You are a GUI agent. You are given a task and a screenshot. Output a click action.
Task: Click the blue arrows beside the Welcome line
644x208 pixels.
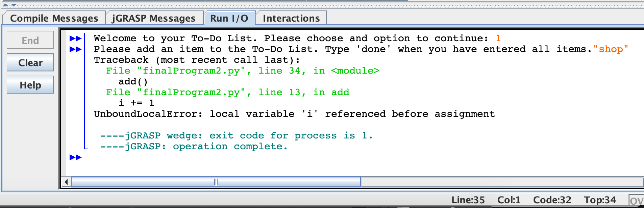[75, 38]
